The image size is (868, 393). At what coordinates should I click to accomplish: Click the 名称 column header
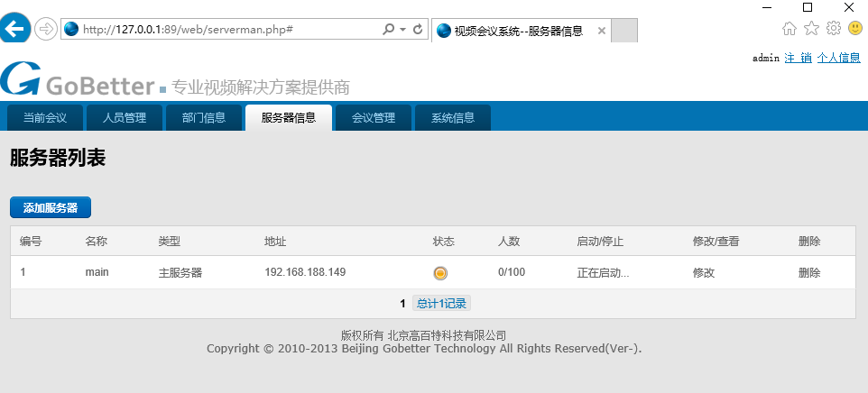coord(97,242)
